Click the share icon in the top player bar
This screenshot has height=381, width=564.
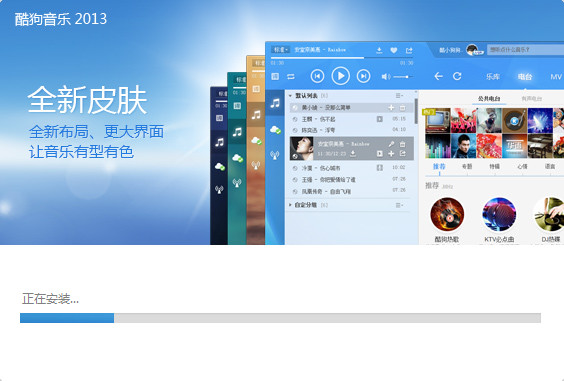pos(409,50)
